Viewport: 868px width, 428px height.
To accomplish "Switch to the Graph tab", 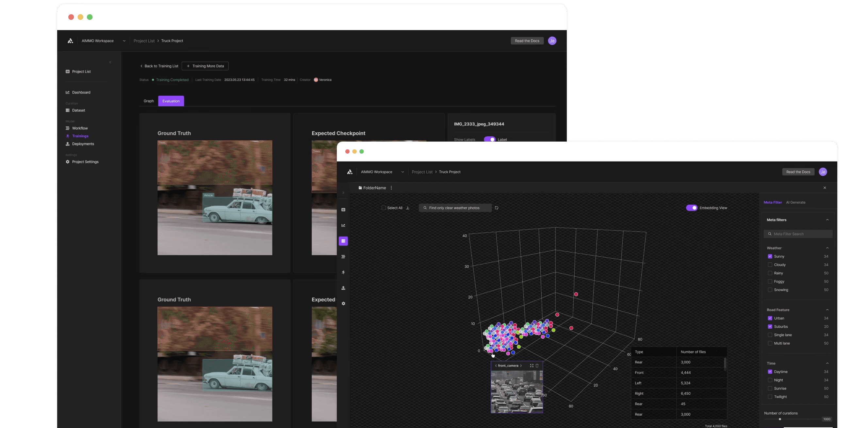I will pos(149,101).
